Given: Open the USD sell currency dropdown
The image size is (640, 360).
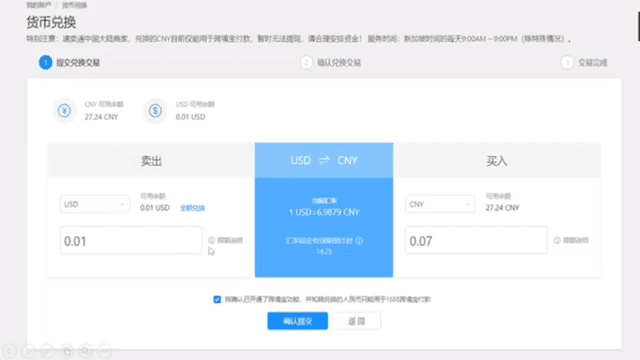Looking at the screenshot, I should point(95,204).
